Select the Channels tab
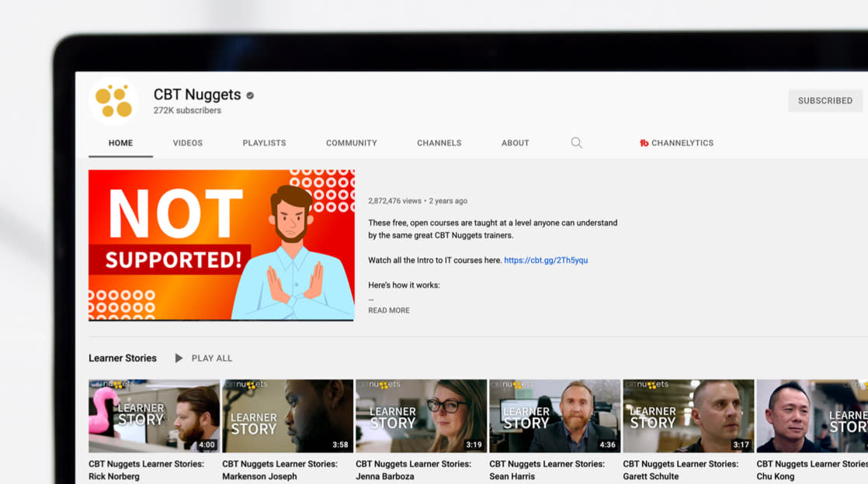Image resolution: width=868 pixels, height=484 pixels. click(439, 143)
